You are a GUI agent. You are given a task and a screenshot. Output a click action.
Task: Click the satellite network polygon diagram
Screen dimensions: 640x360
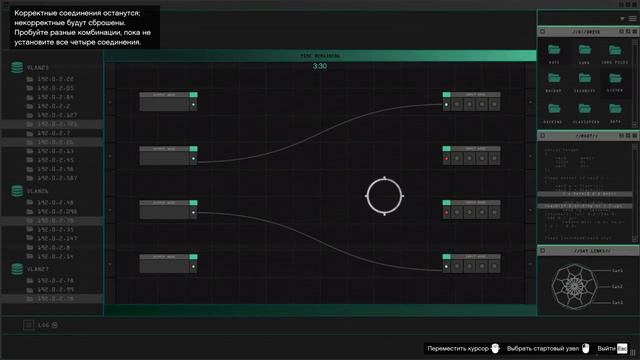click(574, 287)
